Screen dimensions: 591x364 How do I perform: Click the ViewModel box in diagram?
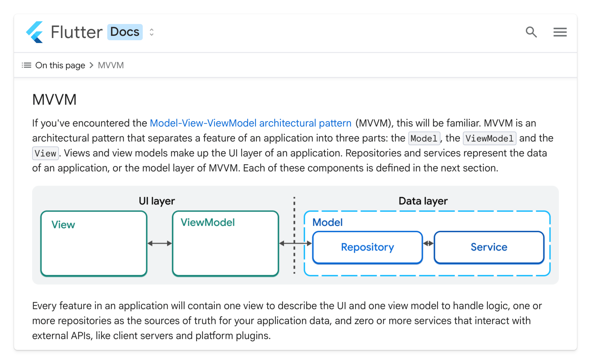click(225, 243)
